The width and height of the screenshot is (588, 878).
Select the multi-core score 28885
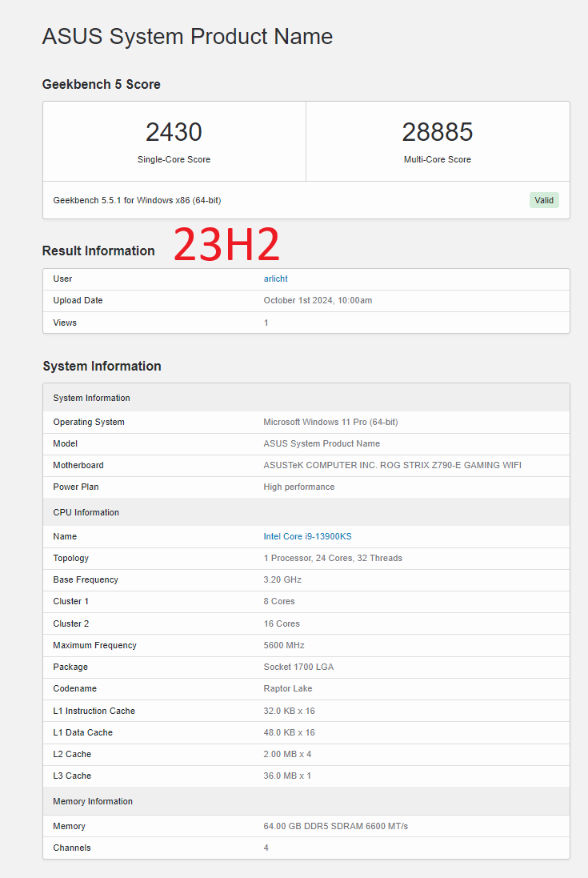coord(438,132)
